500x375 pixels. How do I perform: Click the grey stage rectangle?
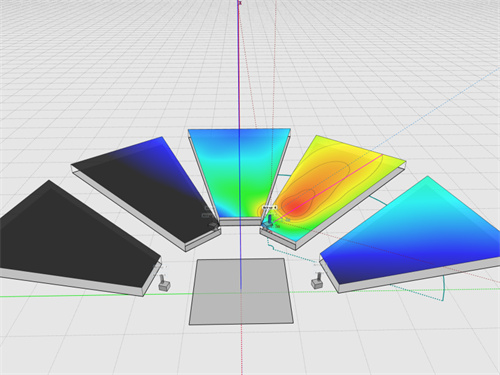241,291
